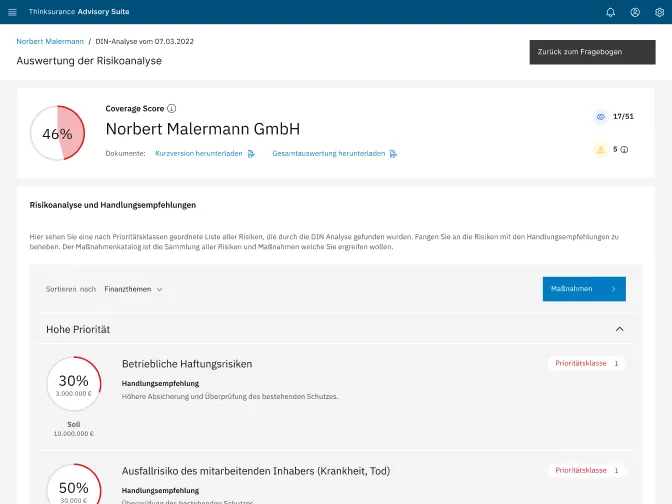This screenshot has height=504, width=672.
Task: Go to Norbert Malermann breadcrumb
Action: [50, 42]
